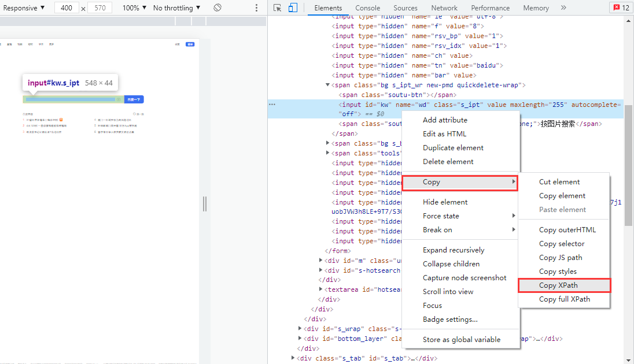634x364 pixels.
Task: Select Delete element menu item
Action: (x=460, y=162)
